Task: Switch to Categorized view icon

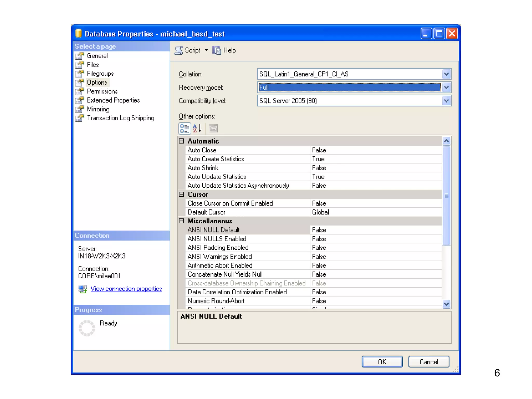Action: pos(185,128)
